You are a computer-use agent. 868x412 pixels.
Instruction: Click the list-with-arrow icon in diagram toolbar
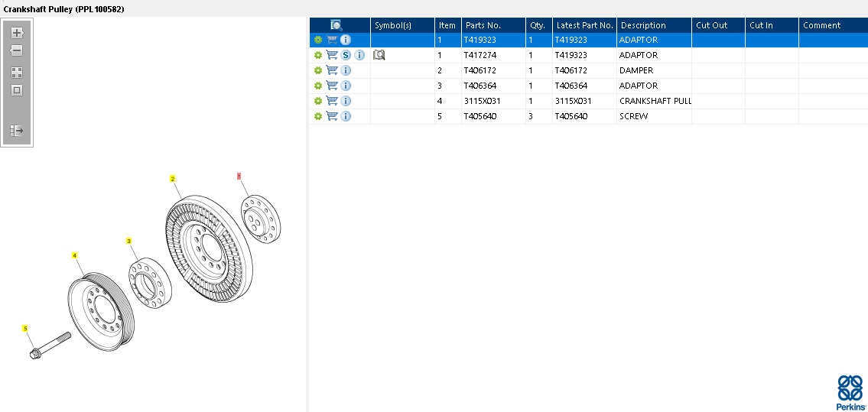17,131
